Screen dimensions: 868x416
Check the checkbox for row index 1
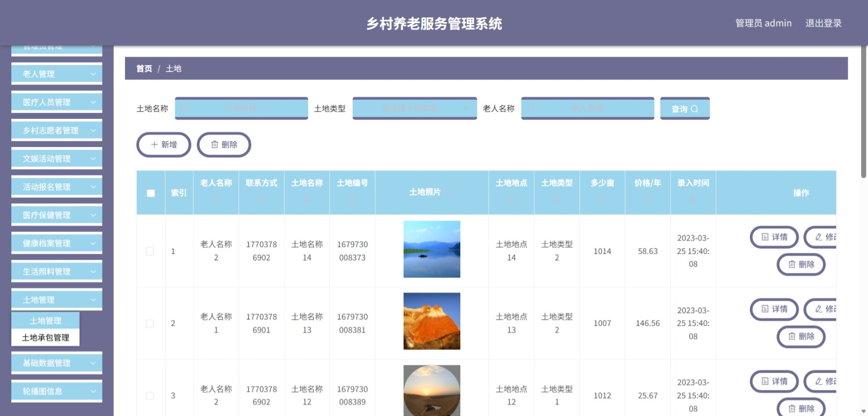pos(150,251)
